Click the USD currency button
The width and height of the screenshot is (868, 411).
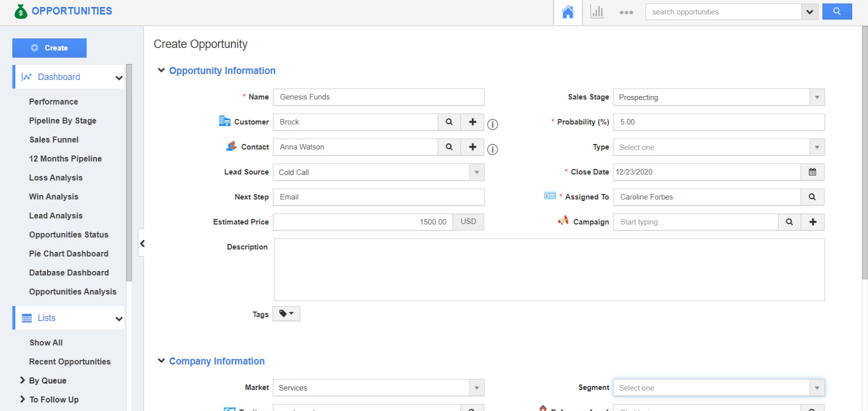pyautogui.click(x=468, y=221)
